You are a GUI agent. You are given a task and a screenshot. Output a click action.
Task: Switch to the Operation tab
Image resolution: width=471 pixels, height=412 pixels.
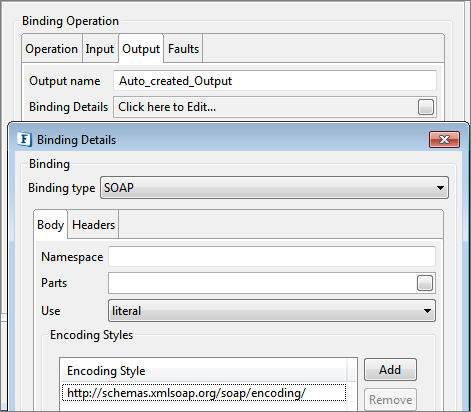(x=52, y=49)
